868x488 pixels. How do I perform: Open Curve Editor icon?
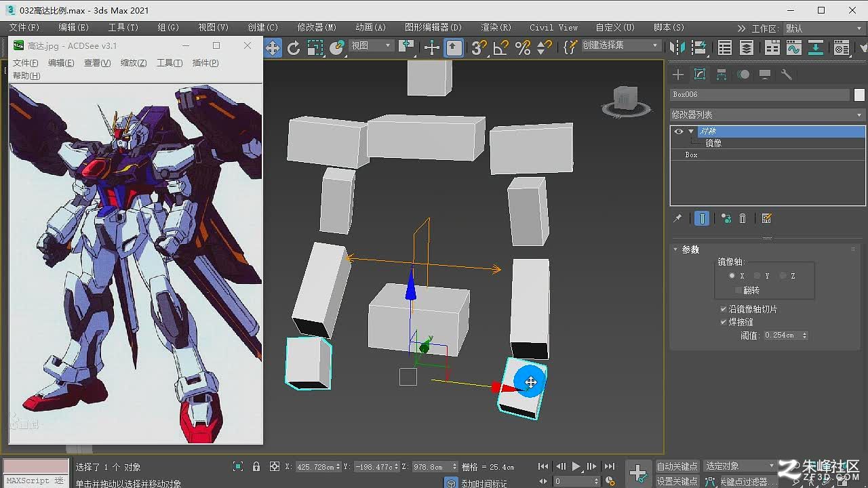pos(793,47)
